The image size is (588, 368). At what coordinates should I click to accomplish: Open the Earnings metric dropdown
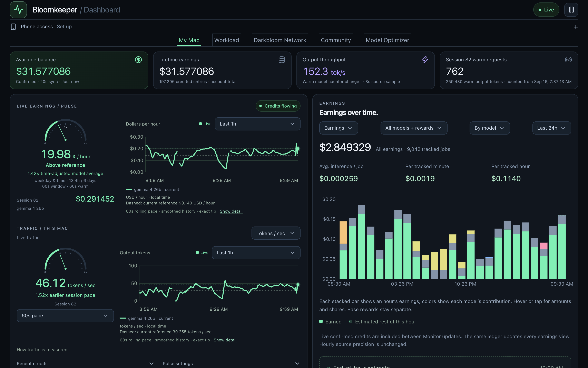click(x=339, y=128)
